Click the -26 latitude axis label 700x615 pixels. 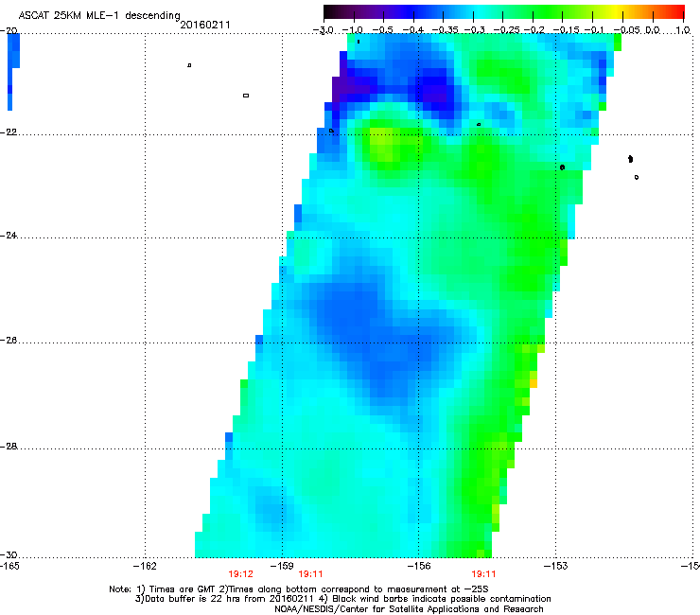point(9,341)
